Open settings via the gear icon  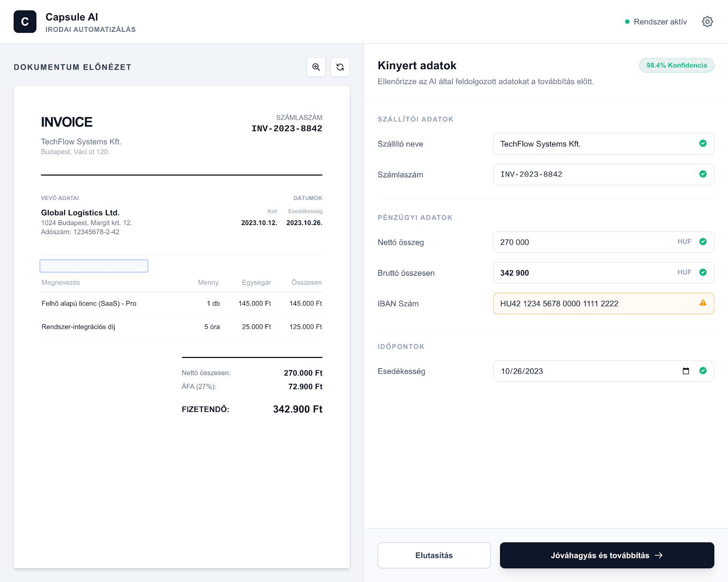point(707,22)
